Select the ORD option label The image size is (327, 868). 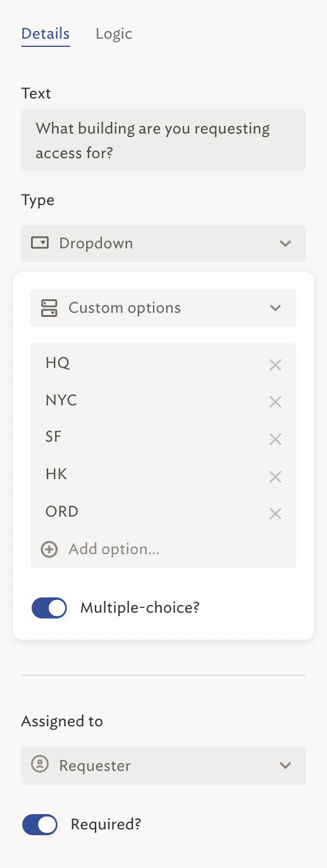[62, 511]
